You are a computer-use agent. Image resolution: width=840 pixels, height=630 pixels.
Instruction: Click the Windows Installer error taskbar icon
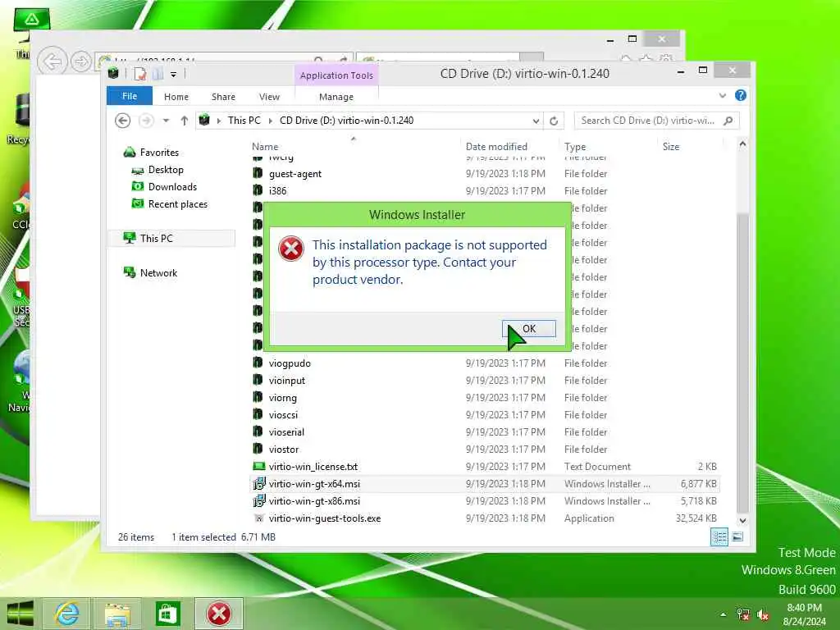(219, 614)
